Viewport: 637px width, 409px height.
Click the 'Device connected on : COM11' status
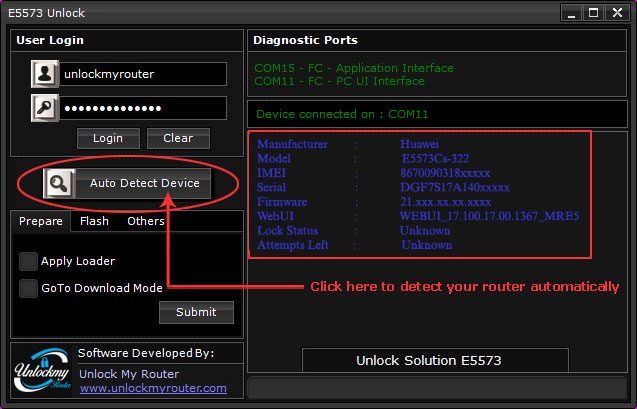tap(342, 114)
